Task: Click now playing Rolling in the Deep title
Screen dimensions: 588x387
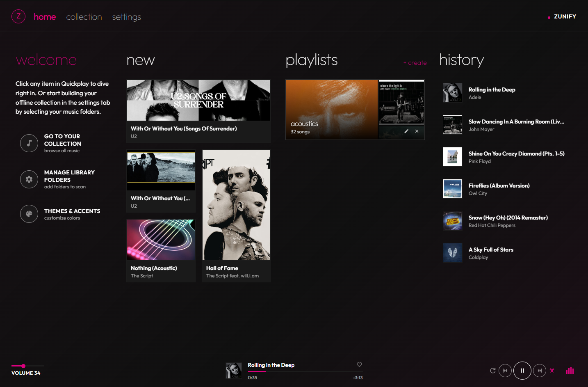Action: (x=271, y=365)
